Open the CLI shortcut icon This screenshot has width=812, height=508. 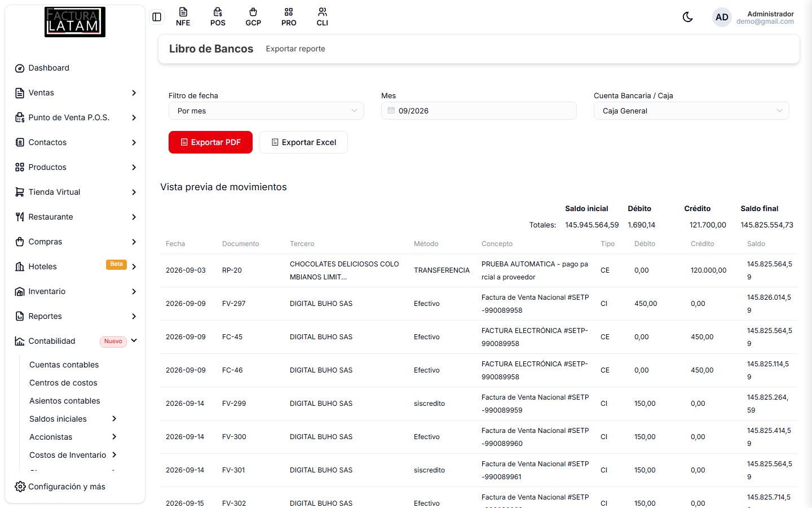tap(323, 17)
